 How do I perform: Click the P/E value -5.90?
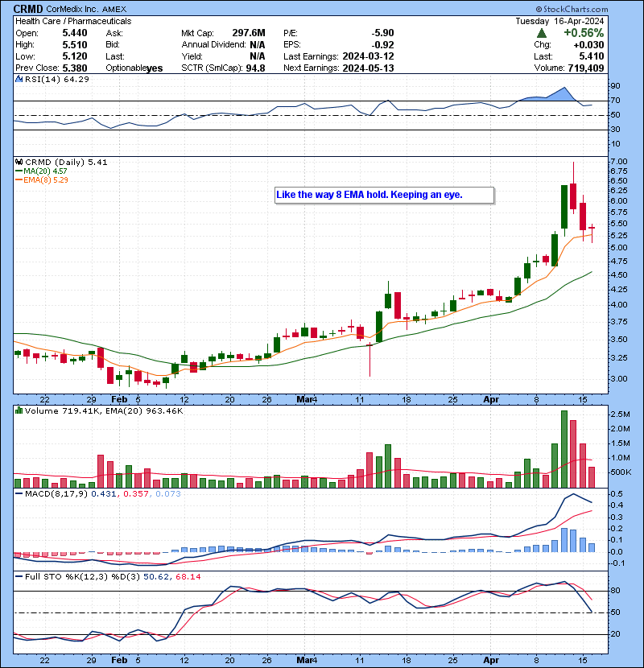pyautogui.click(x=382, y=33)
